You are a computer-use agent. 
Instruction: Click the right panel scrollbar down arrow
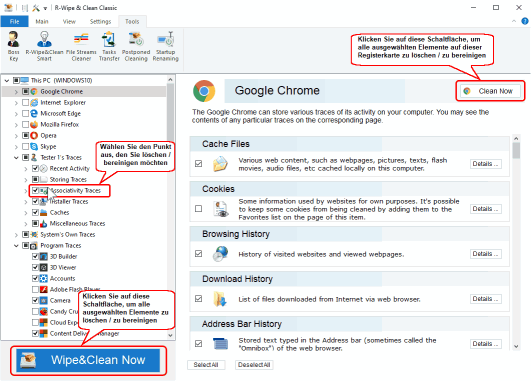(516, 346)
